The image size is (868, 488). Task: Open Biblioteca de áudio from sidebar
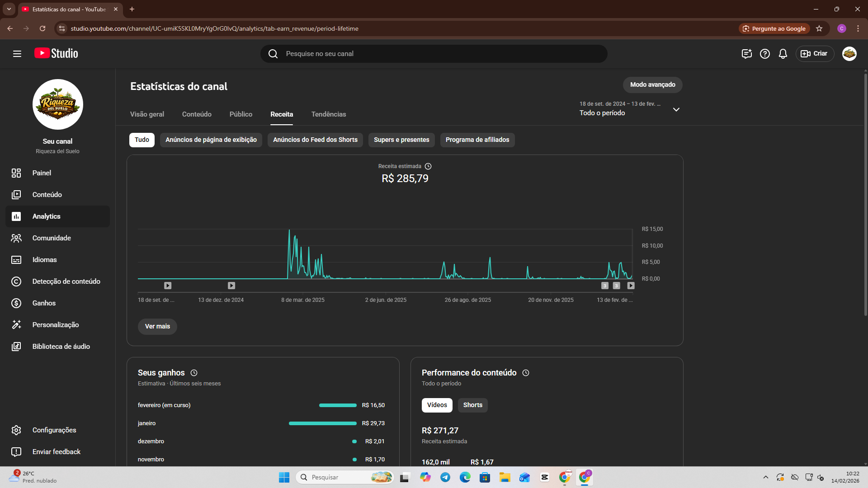[61, 347]
